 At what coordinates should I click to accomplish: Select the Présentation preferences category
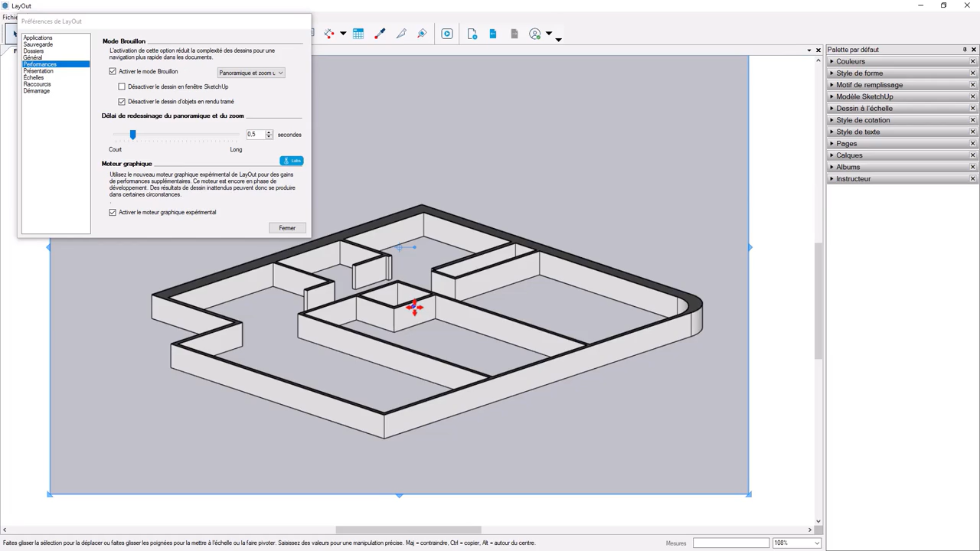tap(38, 70)
